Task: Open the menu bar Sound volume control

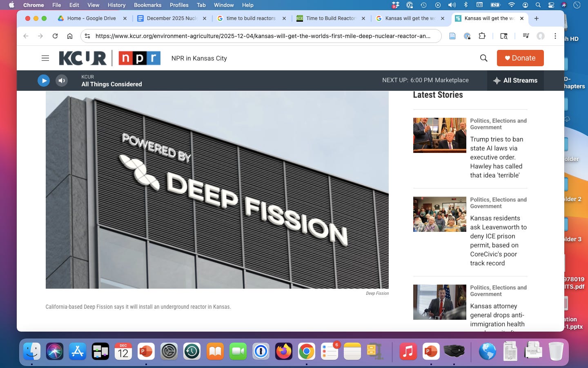Action: click(452, 5)
